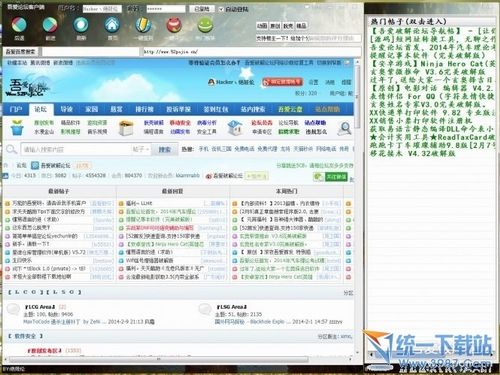Screen dimensions: 500x375
Task: Click the red smiling face toolbar icon
Action: point(174,24)
